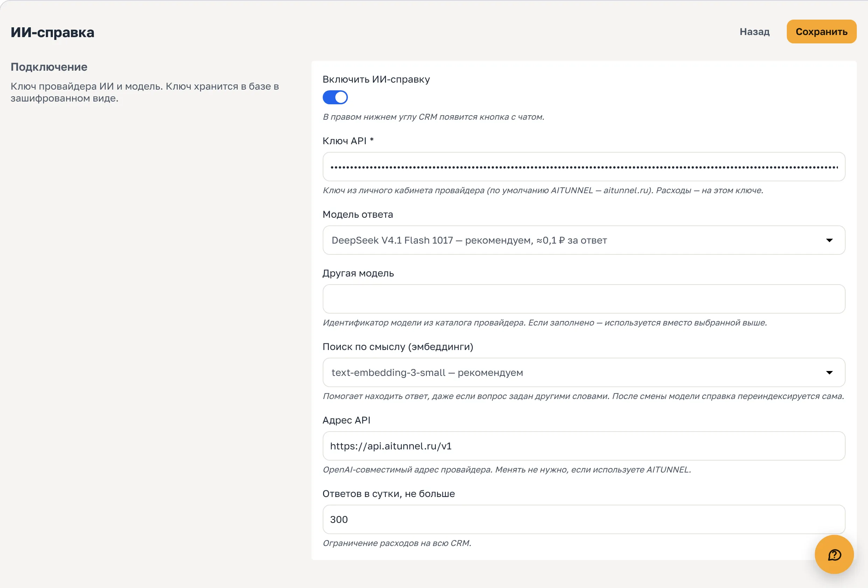Click the hint mentioning aitunnel.ru
The width and height of the screenshot is (868, 588).
pyautogui.click(x=543, y=190)
